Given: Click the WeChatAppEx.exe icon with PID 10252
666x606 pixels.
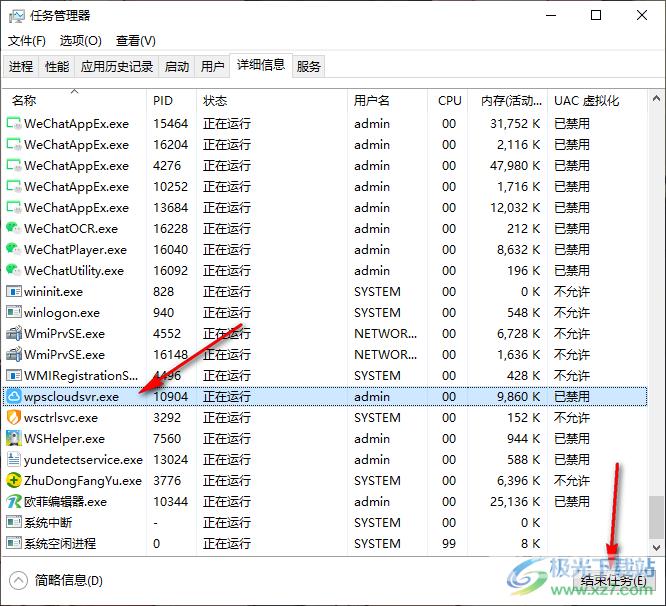Looking at the screenshot, I should 14,186.
